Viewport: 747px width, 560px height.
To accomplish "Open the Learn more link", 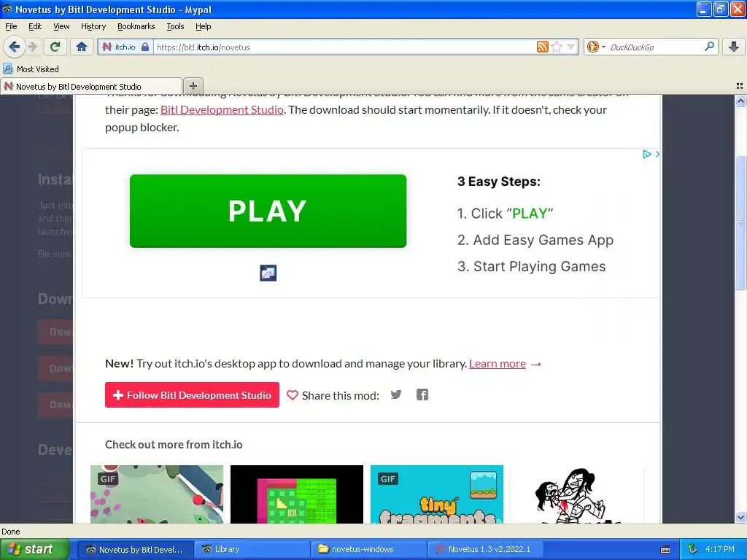I will tap(498, 363).
